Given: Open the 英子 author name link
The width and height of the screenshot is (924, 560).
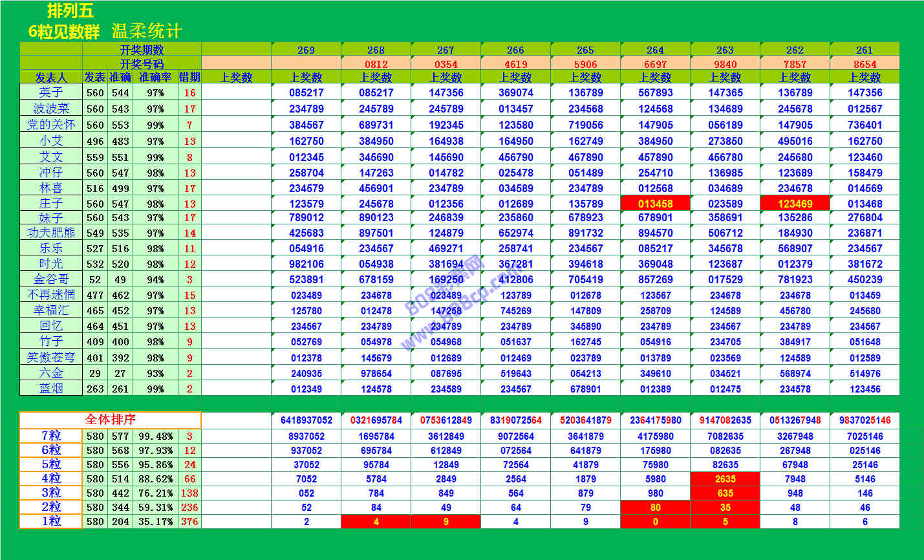Looking at the screenshot, I should pyautogui.click(x=51, y=92).
